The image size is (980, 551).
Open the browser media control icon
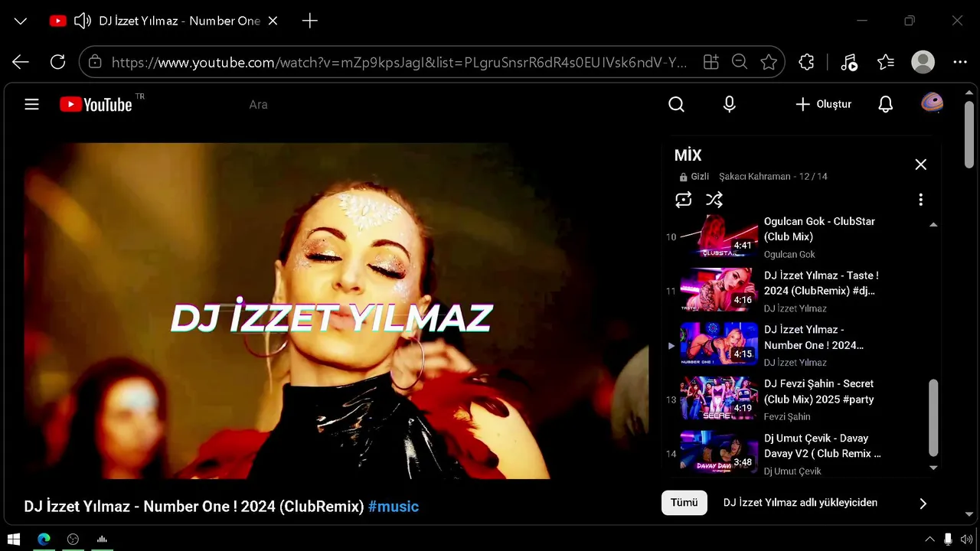[848, 62]
